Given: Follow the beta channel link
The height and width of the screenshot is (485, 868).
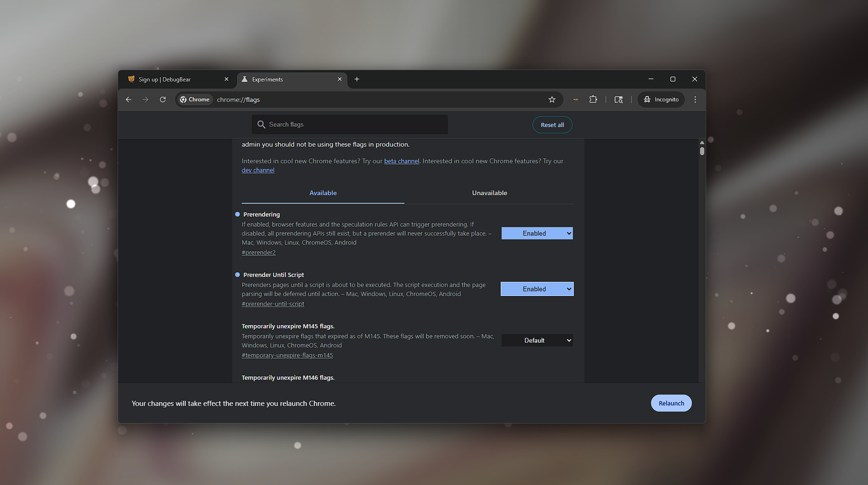Looking at the screenshot, I should point(401,161).
